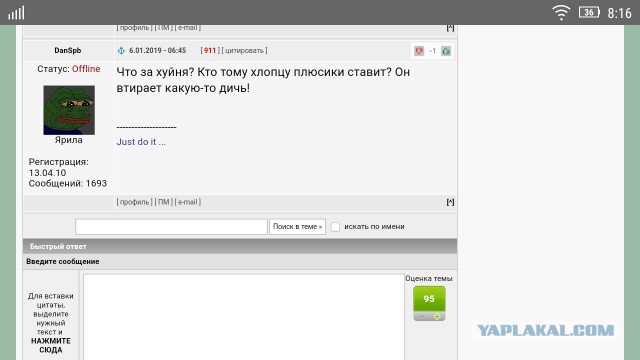Focus the topic search input field
640x360 pixels.
(171, 227)
